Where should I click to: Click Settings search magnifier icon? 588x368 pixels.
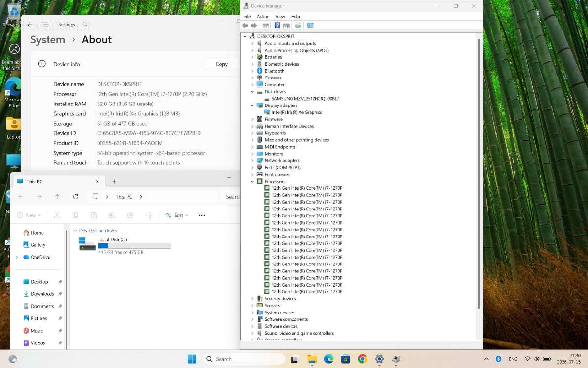click(85, 24)
